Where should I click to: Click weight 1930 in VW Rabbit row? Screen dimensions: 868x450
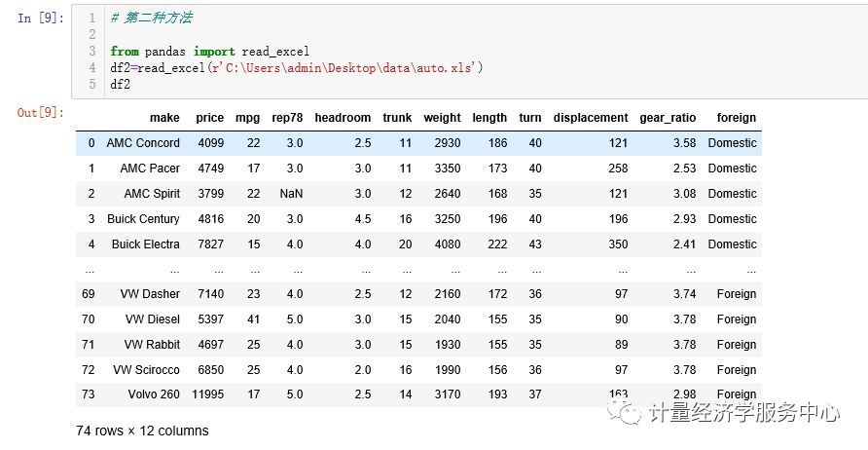pyautogui.click(x=448, y=345)
